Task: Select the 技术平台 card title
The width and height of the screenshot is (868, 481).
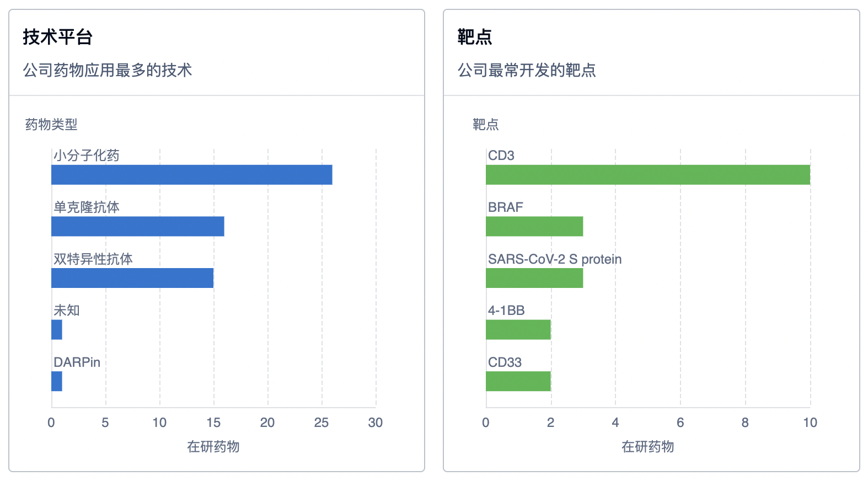Action: (57, 37)
